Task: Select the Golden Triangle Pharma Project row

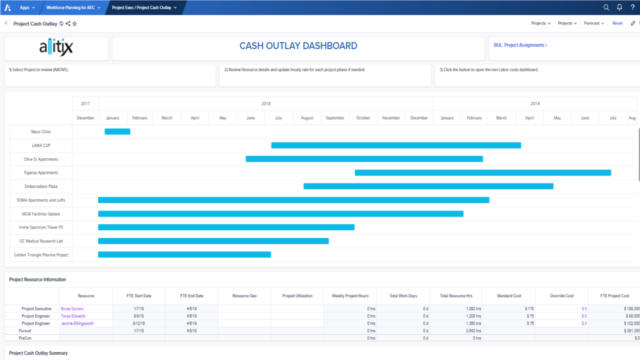Action: pyautogui.click(x=41, y=255)
